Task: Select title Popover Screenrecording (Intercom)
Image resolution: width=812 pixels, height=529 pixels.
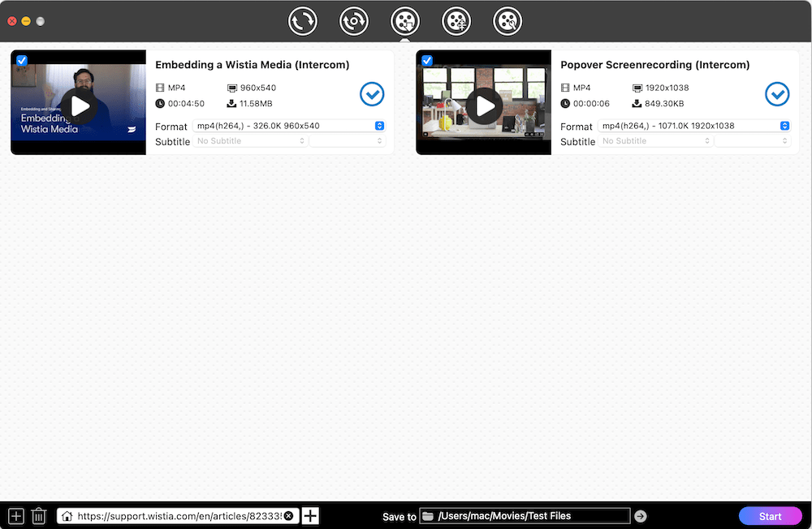Action: [655, 65]
